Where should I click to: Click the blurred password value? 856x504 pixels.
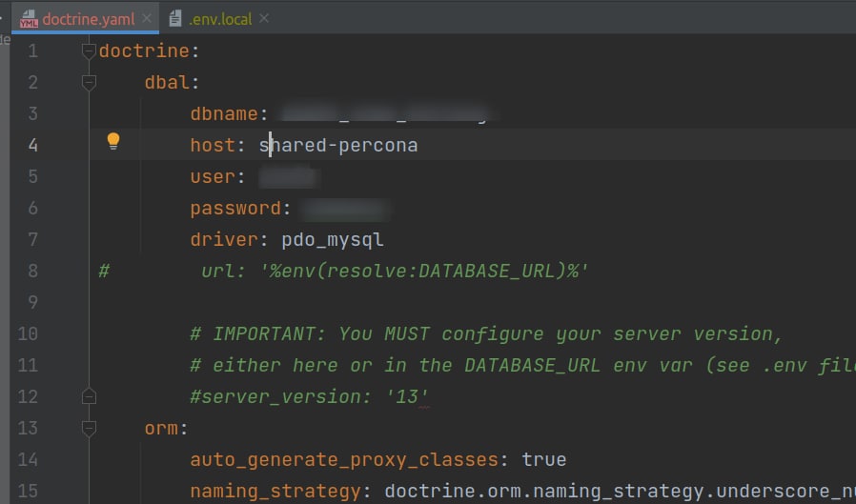coord(345,210)
